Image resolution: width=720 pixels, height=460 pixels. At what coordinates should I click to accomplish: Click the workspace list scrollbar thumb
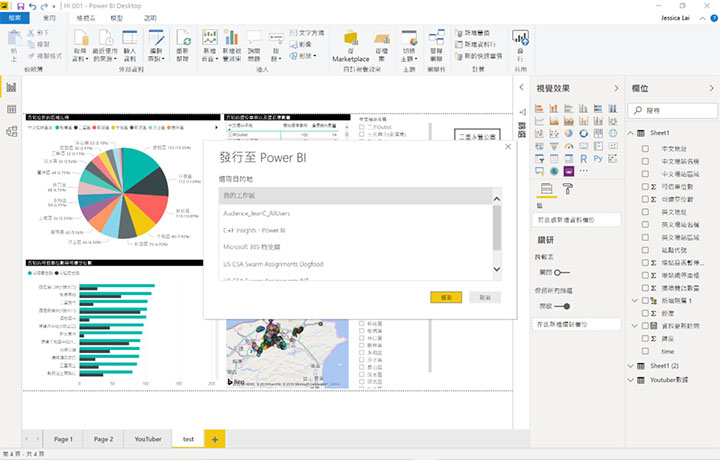[x=497, y=228]
